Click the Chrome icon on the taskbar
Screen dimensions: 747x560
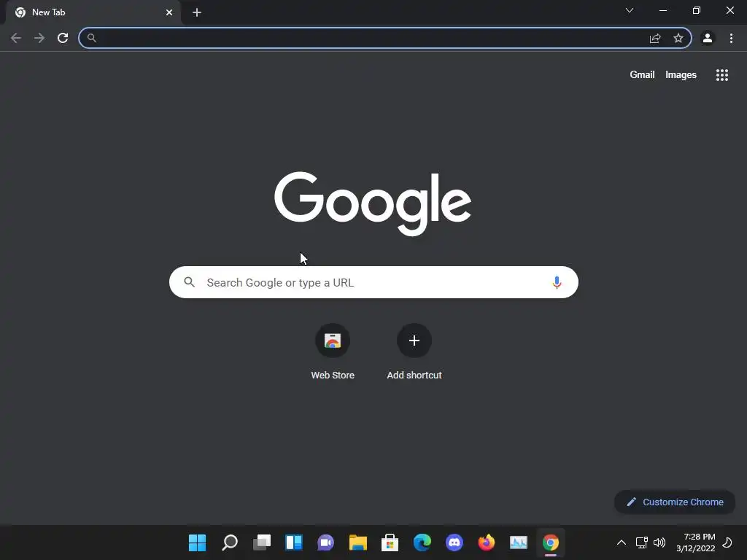pyautogui.click(x=551, y=542)
